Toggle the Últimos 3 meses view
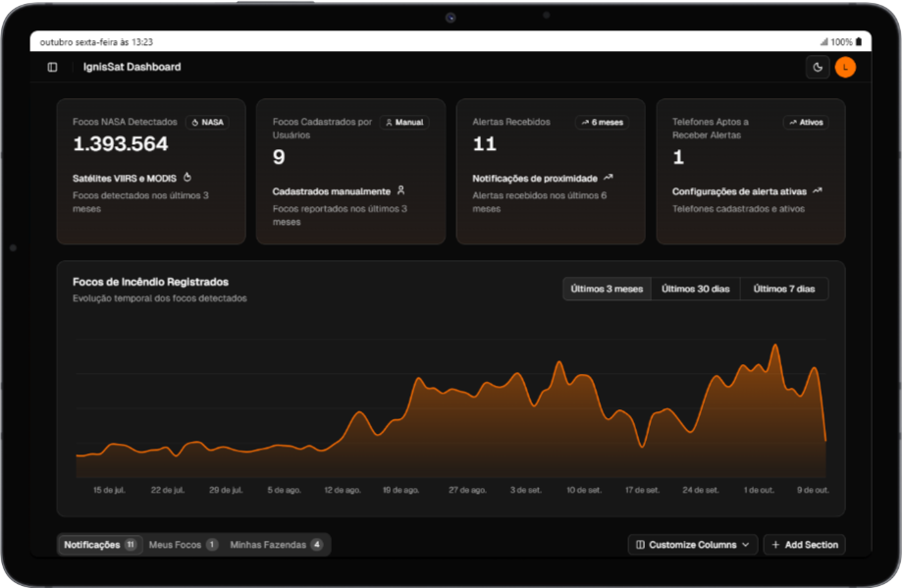 606,288
